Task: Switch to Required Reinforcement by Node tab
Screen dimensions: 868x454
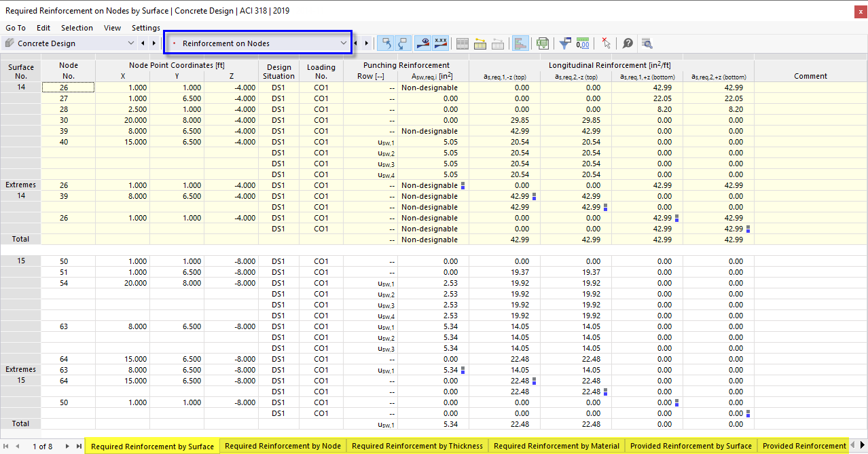Action: [x=283, y=446]
